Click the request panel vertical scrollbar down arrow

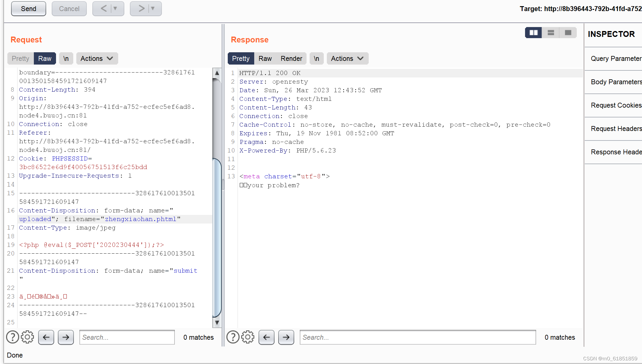coord(217,322)
